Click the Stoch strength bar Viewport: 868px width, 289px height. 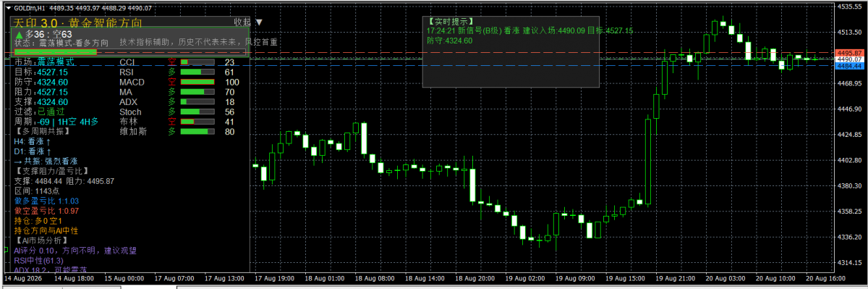tap(197, 112)
